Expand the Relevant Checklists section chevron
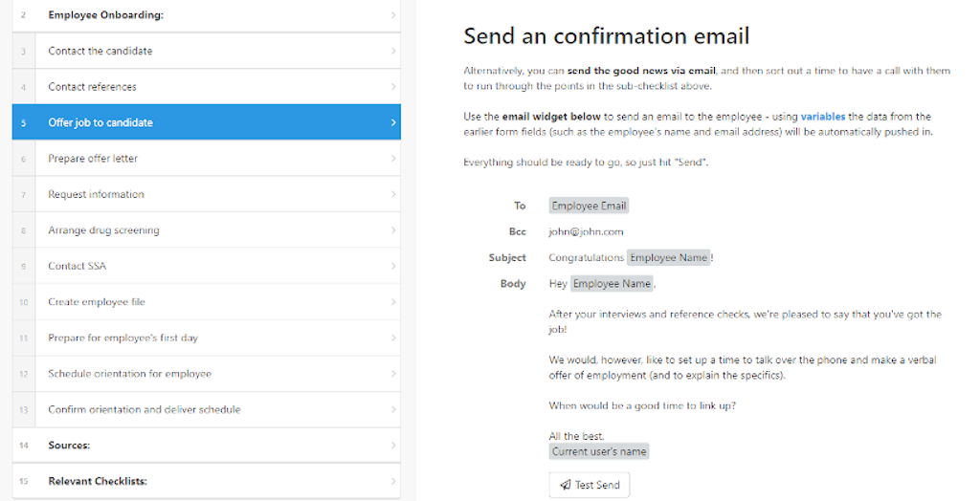Image resolution: width=980 pixels, height=501 pixels. [x=393, y=481]
